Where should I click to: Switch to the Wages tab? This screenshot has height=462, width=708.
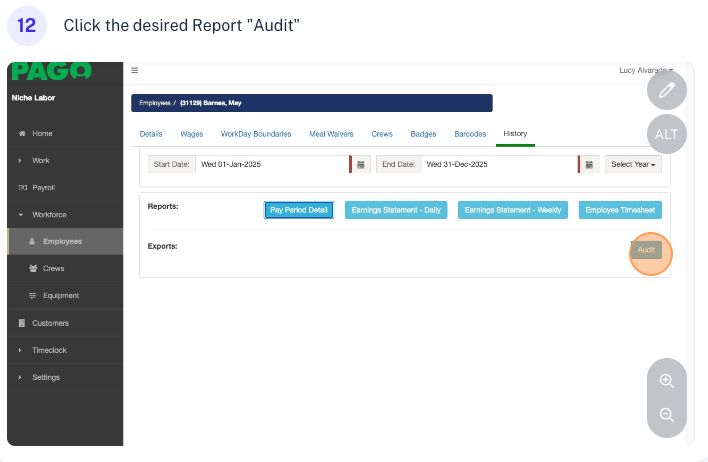pos(191,133)
